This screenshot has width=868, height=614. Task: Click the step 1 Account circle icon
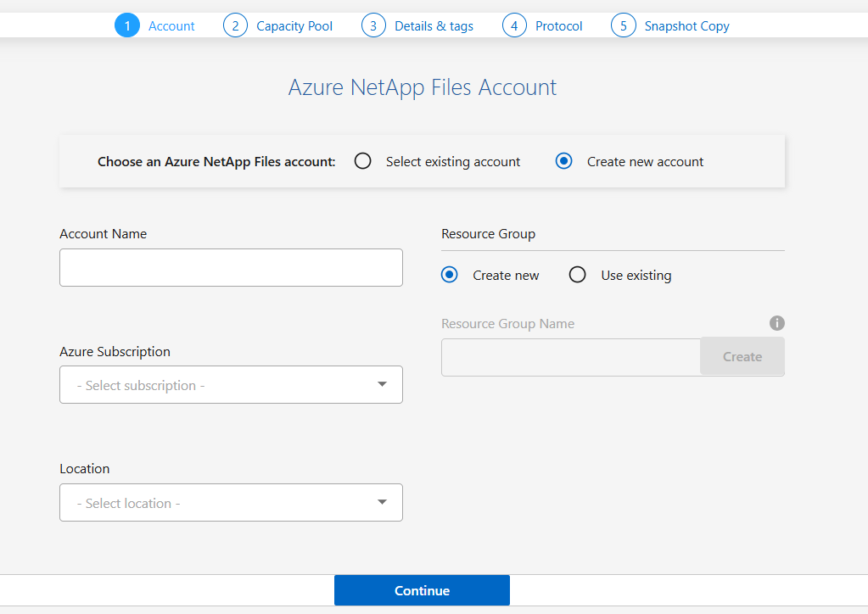pyautogui.click(x=127, y=25)
